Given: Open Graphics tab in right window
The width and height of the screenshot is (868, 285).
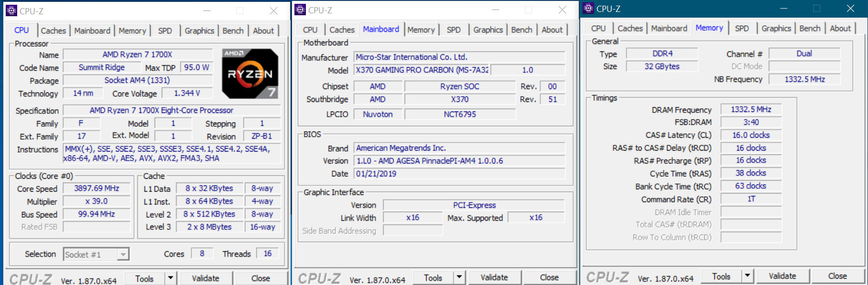Looking at the screenshot, I should coord(776,28).
